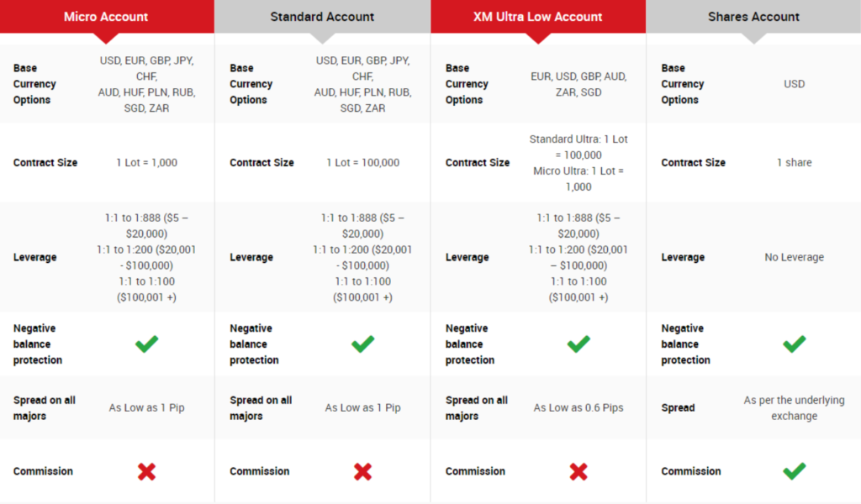Click the red X for XM Ultra Low commission
The image size is (861, 504).
tap(578, 471)
